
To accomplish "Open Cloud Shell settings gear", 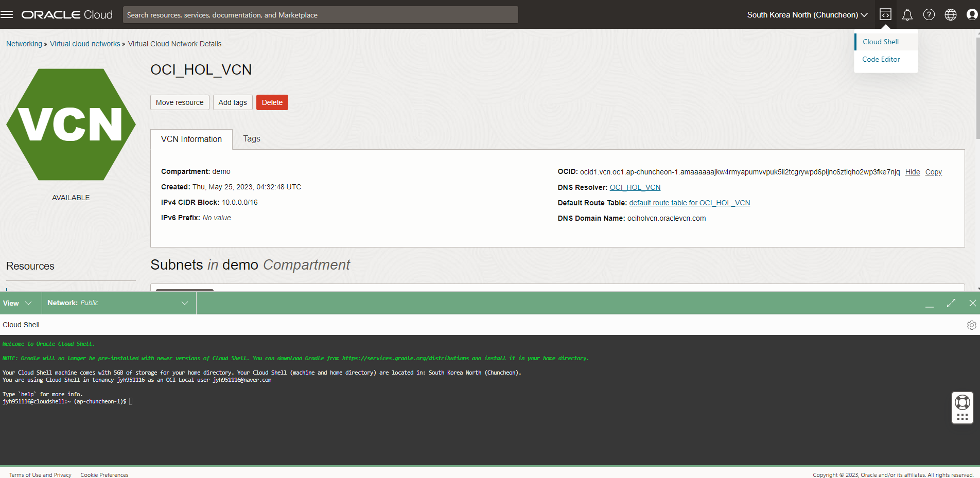I will click(972, 325).
